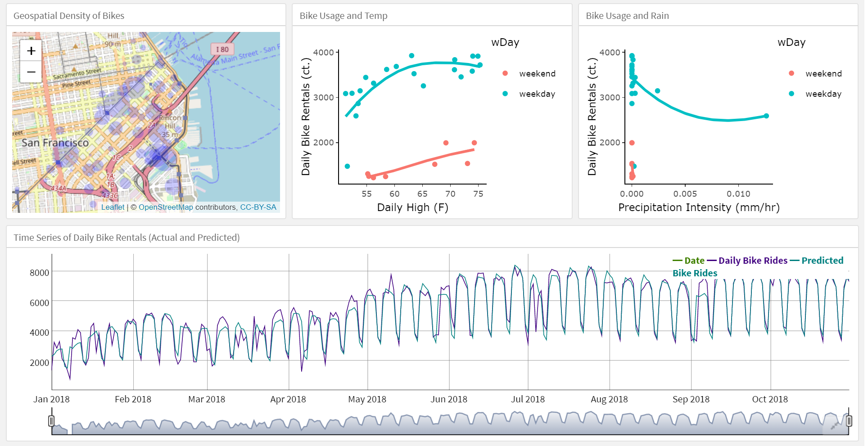Click the rightmost weekday point in Rain chart
The width and height of the screenshot is (868, 446).
pyautogui.click(x=766, y=116)
